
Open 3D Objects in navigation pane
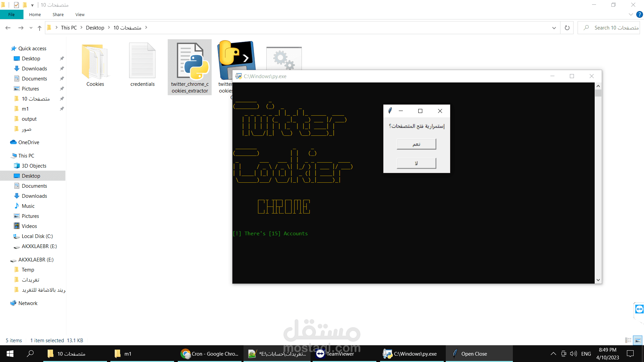(34, 166)
